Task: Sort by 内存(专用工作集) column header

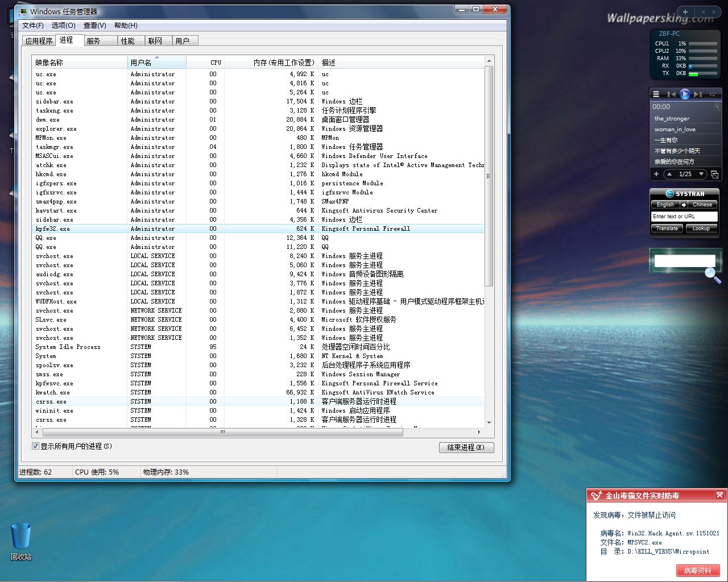Action: point(271,63)
